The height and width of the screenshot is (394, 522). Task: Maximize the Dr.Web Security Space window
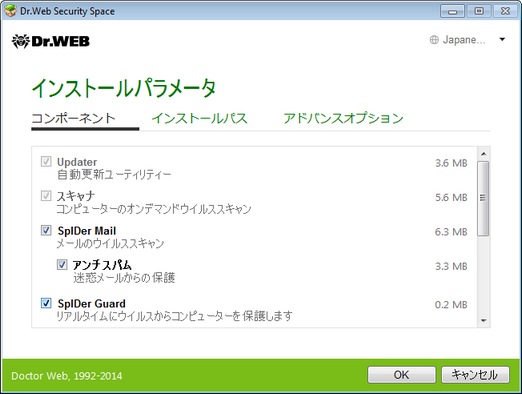[x=479, y=11]
